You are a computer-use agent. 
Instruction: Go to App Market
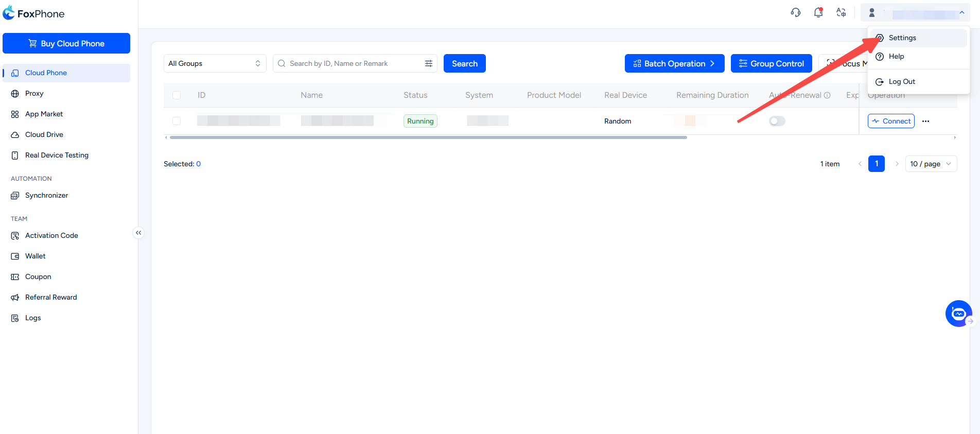[66, 114]
